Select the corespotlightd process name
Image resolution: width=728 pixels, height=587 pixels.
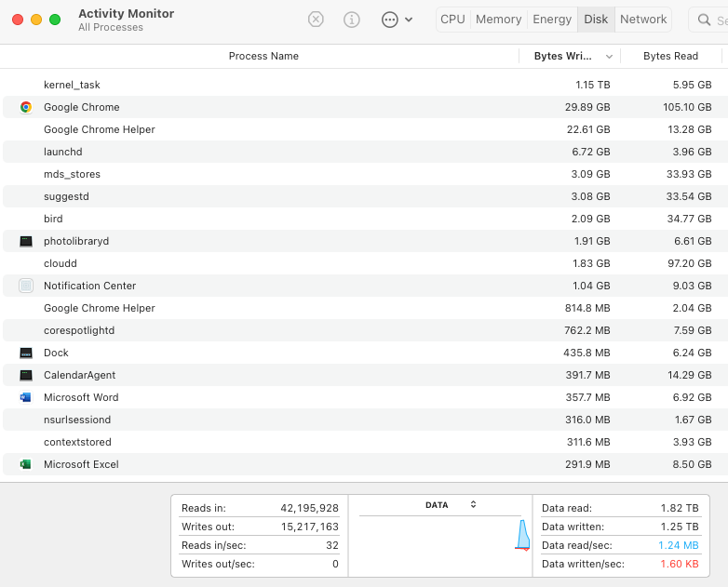click(x=79, y=330)
